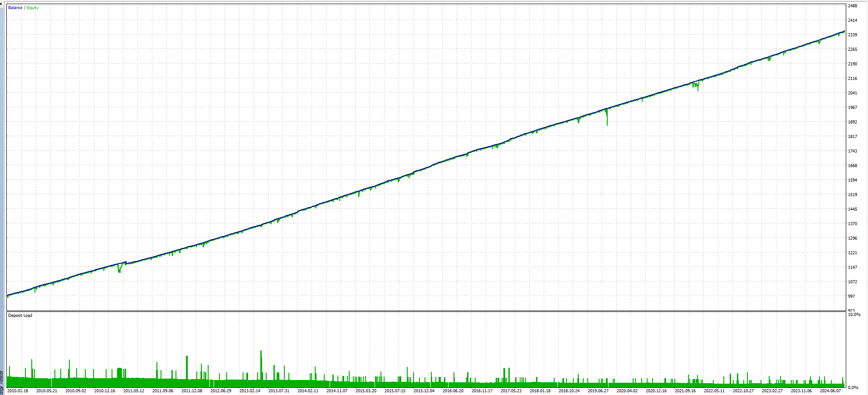The height and width of the screenshot is (395, 868).
Task: Click the 2016.11.17 date label
Action: [x=482, y=391]
